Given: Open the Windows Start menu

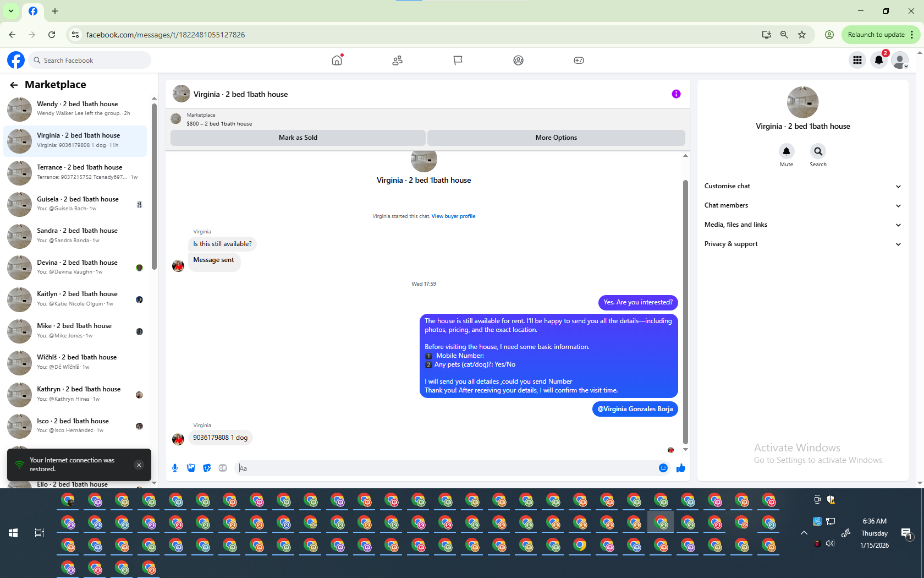Looking at the screenshot, I should (13, 533).
